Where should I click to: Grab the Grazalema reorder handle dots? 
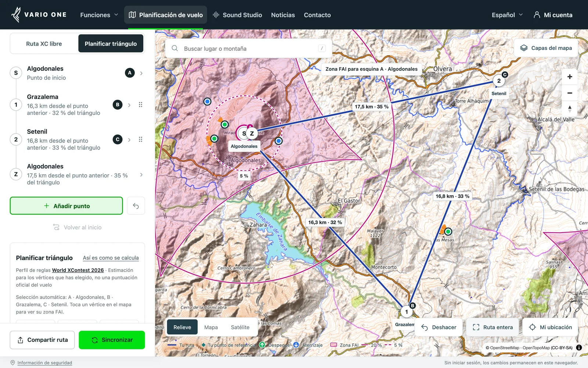[140, 105]
